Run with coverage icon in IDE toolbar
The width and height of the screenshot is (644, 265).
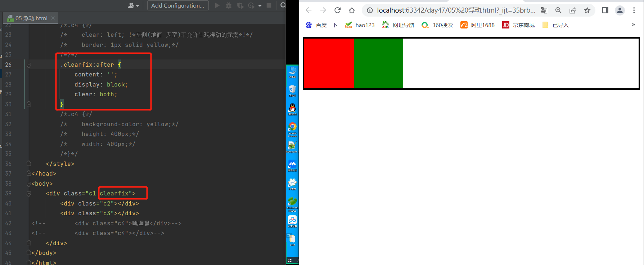click(x=240, y=5)
